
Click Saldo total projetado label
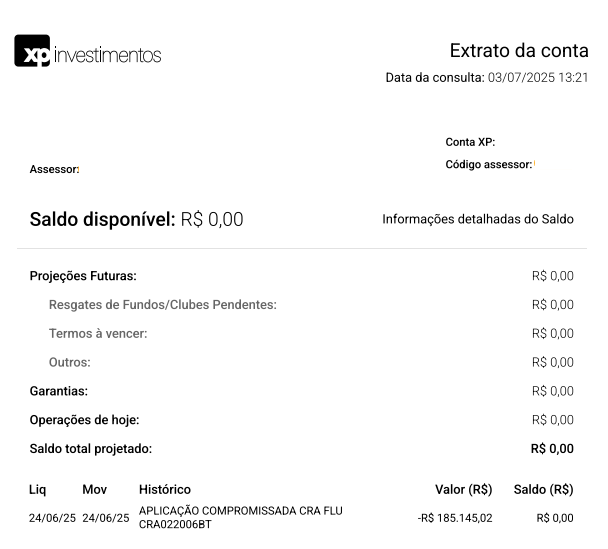pyautogui.click(x=91, y=449)
